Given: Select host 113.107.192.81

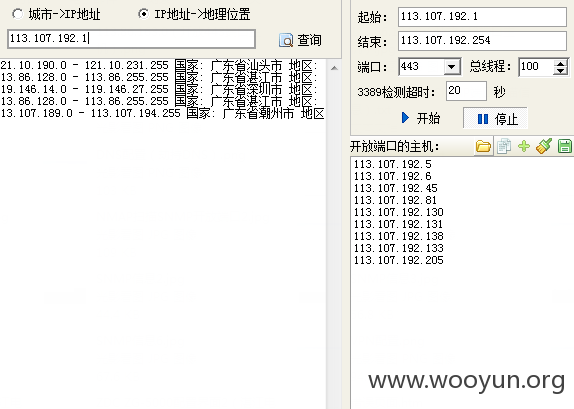Looking at the screenshot, I should click(395, 201).
